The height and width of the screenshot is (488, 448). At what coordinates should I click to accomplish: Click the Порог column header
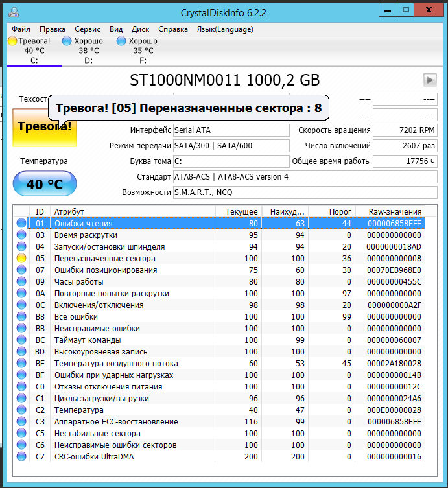point(332,212)
